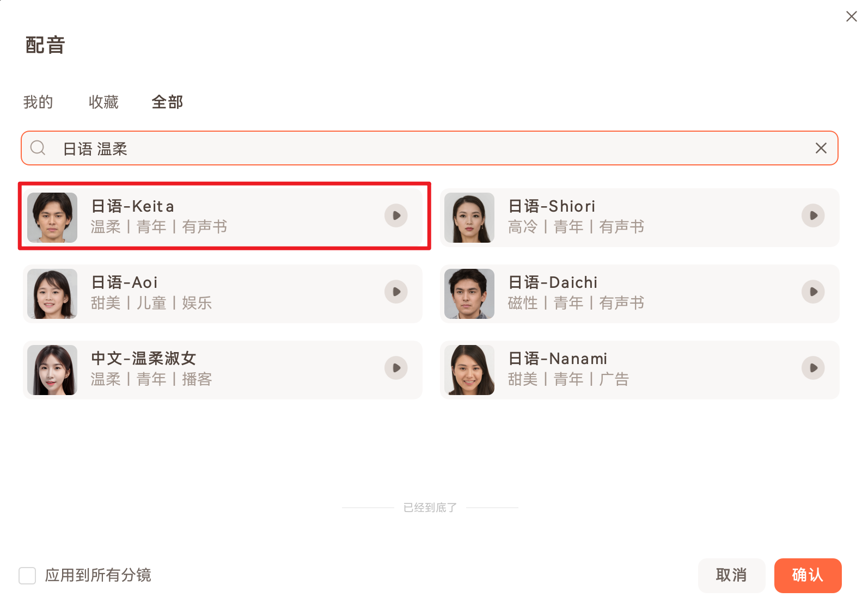Close the 配音 dialog
Viewport: 862px width, 616px height.
tap(851, 16)
